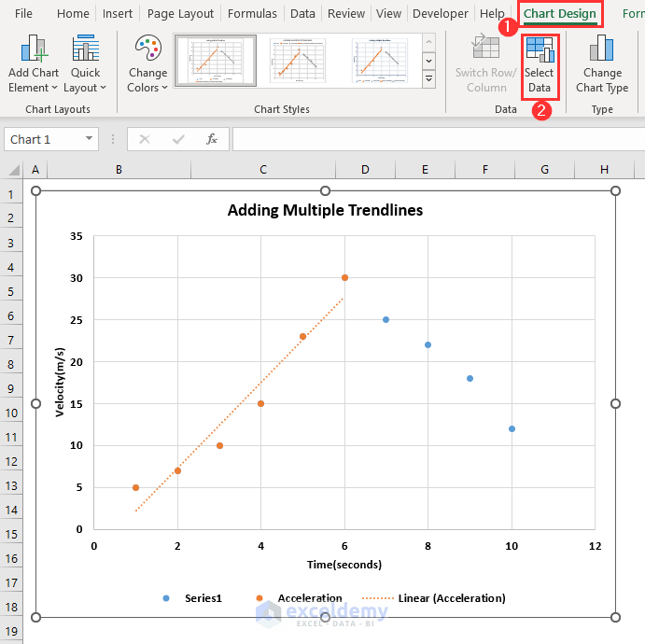Screen dimensions: 645x644
Task: Click the Add Chart Element icon
Action: pyautogui.click(x=34, y=49)
